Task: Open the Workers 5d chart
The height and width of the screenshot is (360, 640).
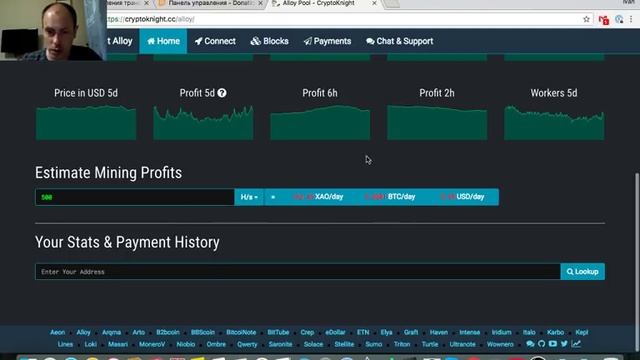Action: (x=554, y=123)
